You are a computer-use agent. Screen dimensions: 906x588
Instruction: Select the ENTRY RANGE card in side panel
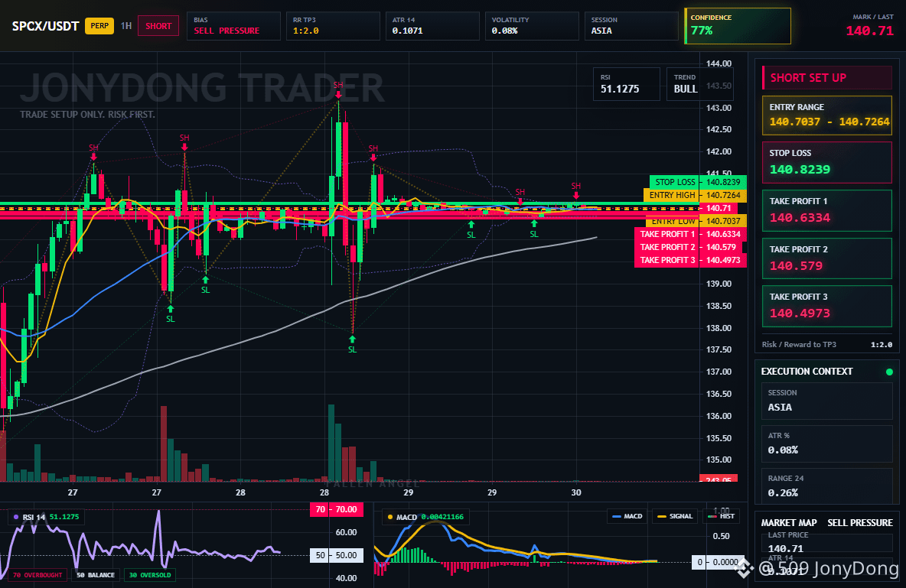click(x=827, y=115)
